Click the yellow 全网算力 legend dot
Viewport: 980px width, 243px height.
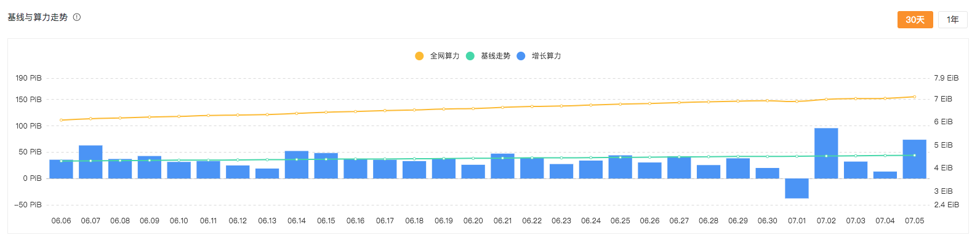tap(419, 56)
